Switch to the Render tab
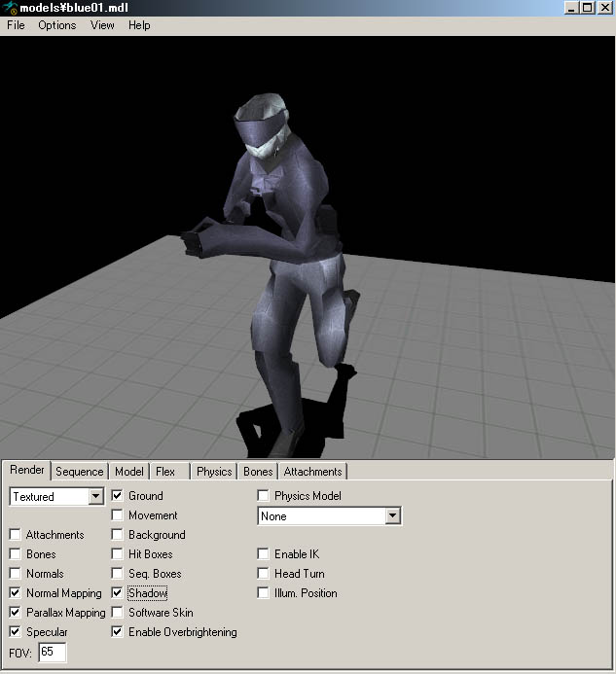616x674 pixels. pyautogui.click(x=26, y=470)
